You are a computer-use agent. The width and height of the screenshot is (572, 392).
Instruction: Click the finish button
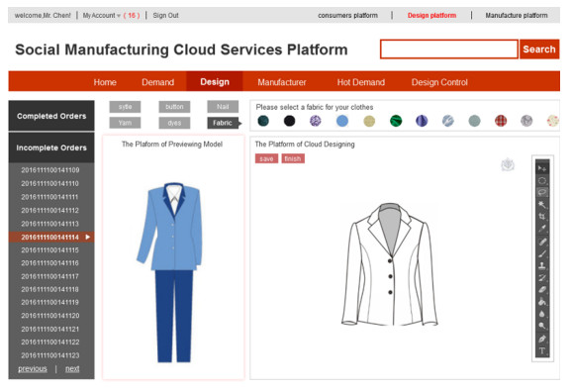click(293, 158)
